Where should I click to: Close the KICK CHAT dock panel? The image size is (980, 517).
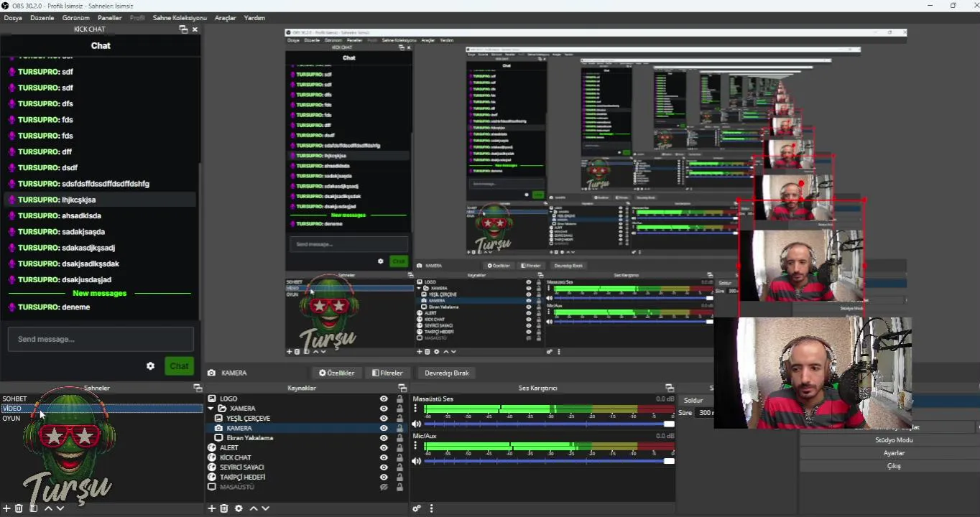click(x=195, y=29)
